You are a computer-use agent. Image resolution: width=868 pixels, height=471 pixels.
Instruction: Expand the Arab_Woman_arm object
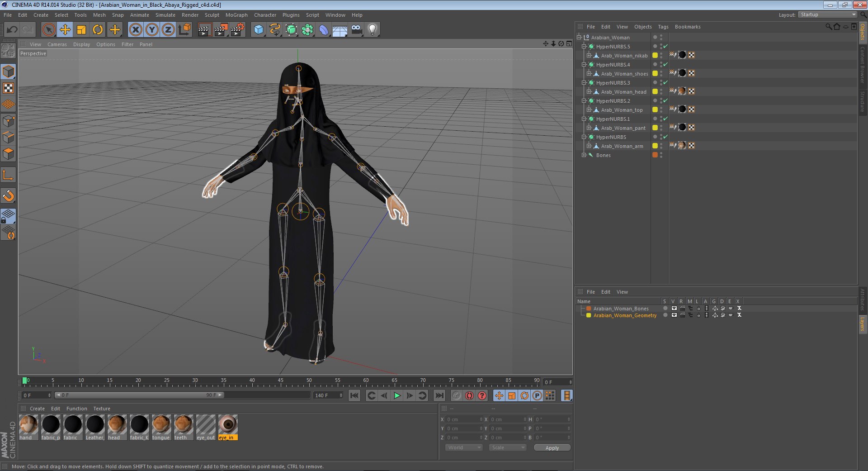pos(589,146)
